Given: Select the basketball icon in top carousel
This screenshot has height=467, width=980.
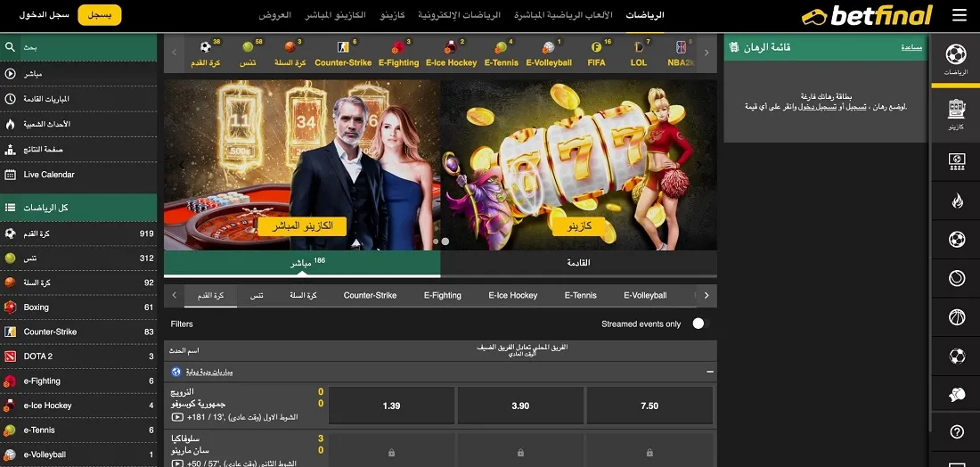Looking at the screenshot, I should coord(290,47).
